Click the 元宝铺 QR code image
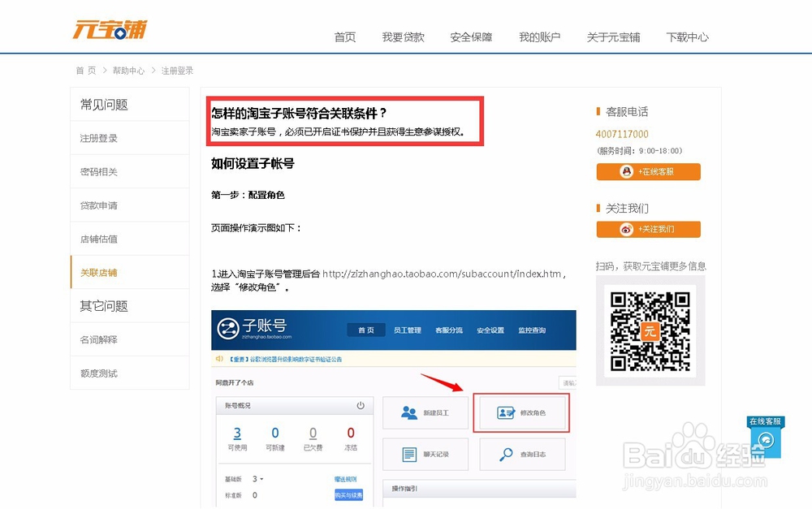Image resolution: width=812 pixels, height=509 pixels. (x=650, y=331)
